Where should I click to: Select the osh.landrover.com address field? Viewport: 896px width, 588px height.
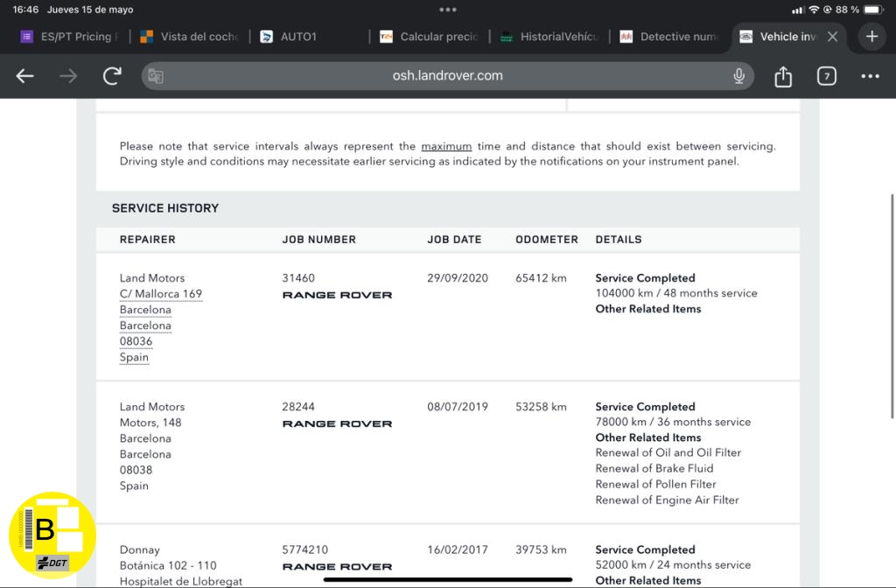tap(447, 75)
